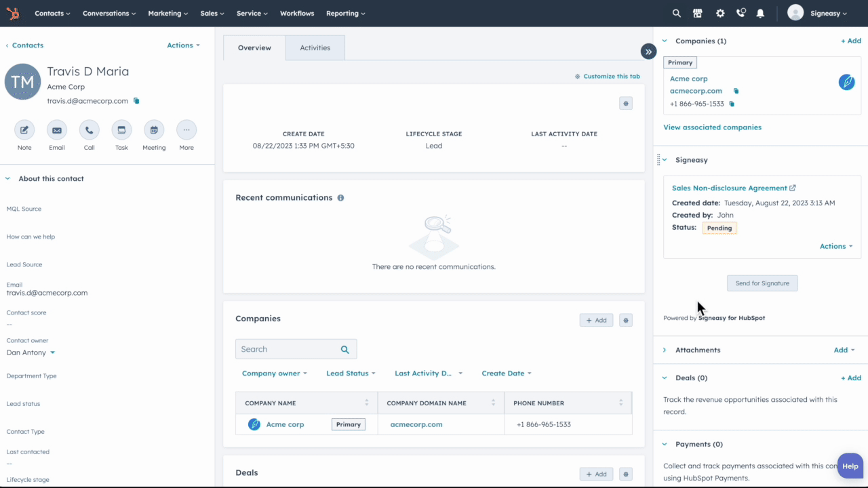Screen dimensions: 868x488
Task: Copy the phone number +1 866-965-1533 in sidebar
Action: [732, 104]
